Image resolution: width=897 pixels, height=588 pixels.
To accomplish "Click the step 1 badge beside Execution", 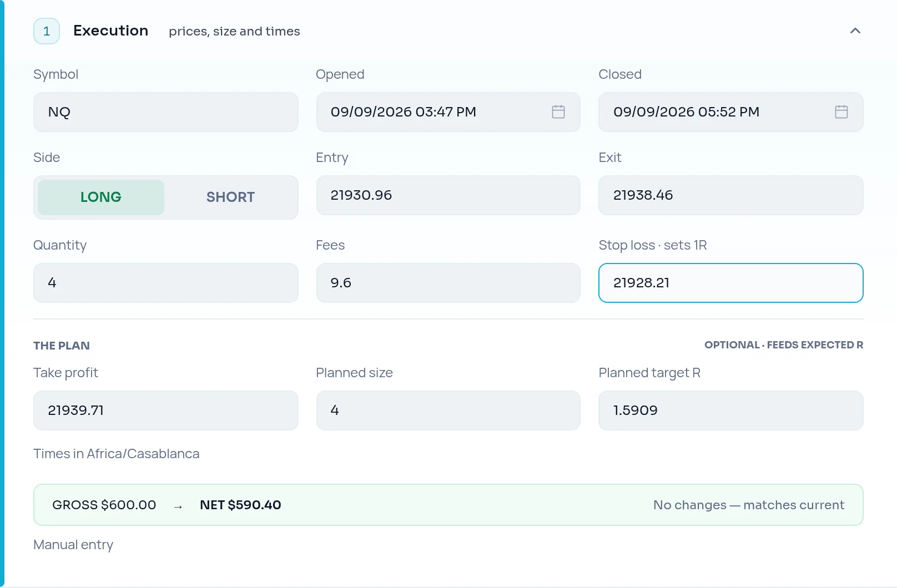I will coord(47,31).
